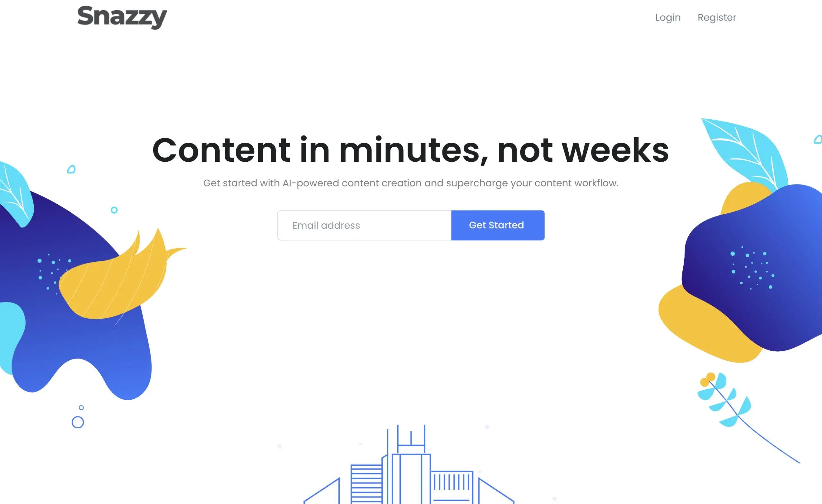Click the Email address input field
The width and height of the screenshot is (822, 504).
coord(364,225)
